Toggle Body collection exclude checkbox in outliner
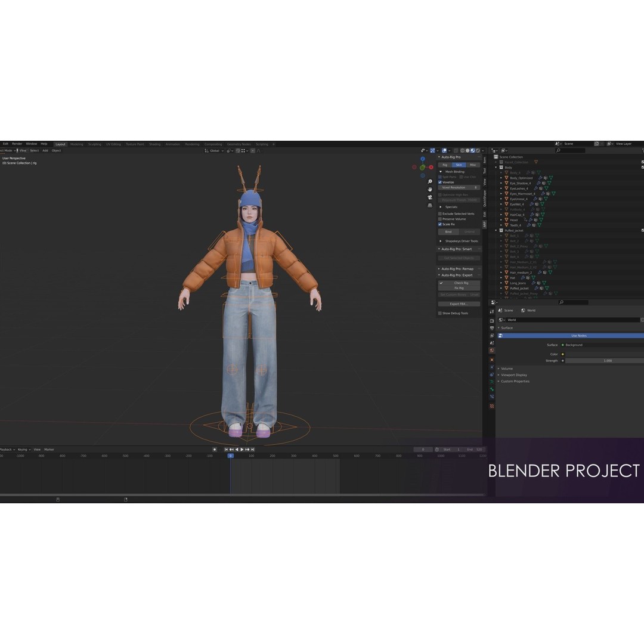Screen dimensions: 644x644 (x=642, y=168)
